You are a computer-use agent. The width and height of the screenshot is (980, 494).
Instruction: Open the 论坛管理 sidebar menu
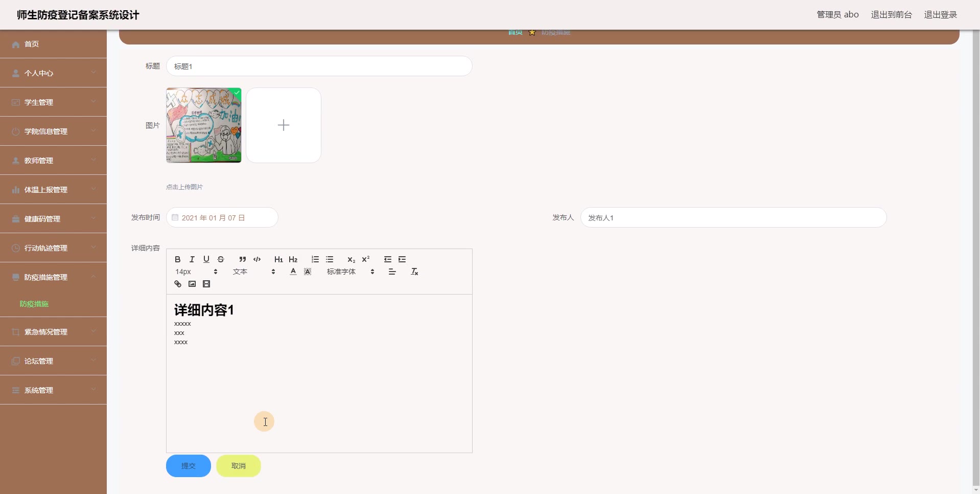click(x=53, y=361)
